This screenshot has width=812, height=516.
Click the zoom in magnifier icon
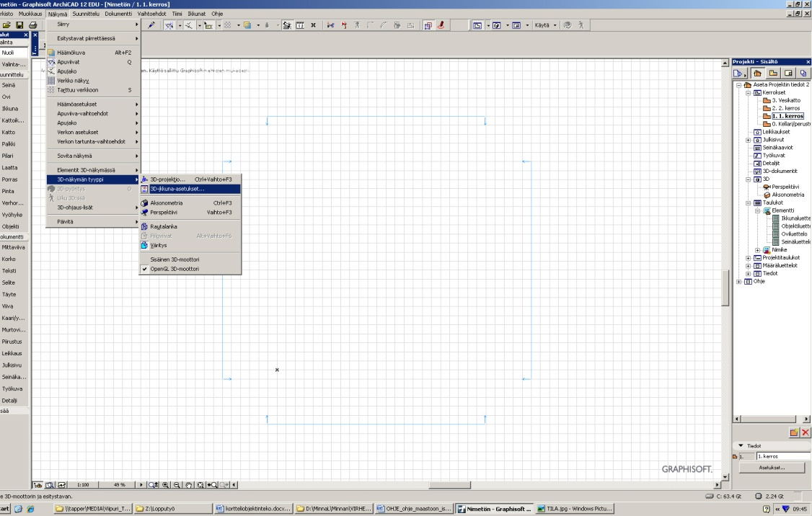tap(166, 485)
